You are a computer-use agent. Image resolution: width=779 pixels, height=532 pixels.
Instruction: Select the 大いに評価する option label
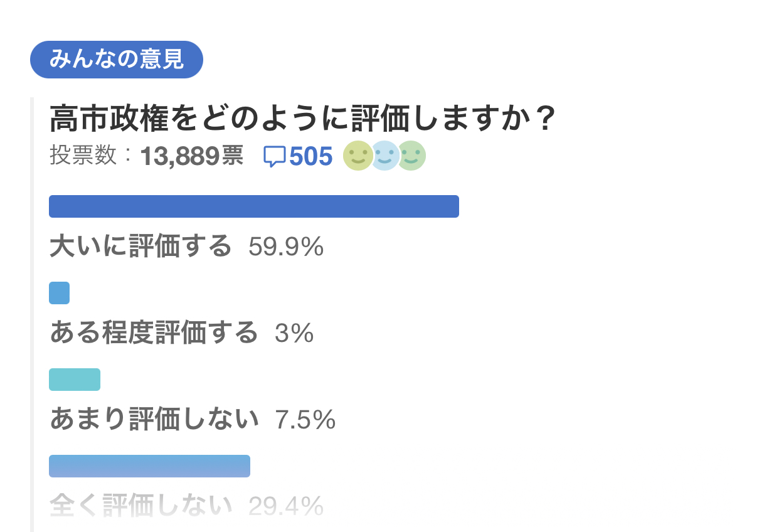click(140, 248)
